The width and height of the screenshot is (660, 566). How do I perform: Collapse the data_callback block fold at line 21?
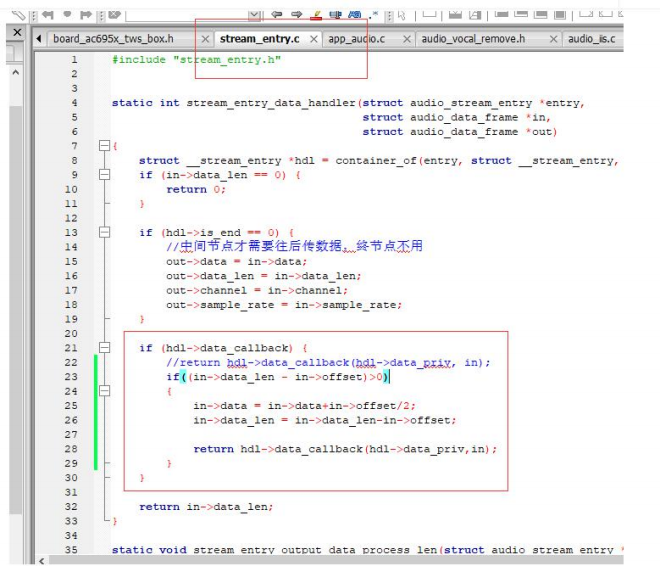[104, 348]
